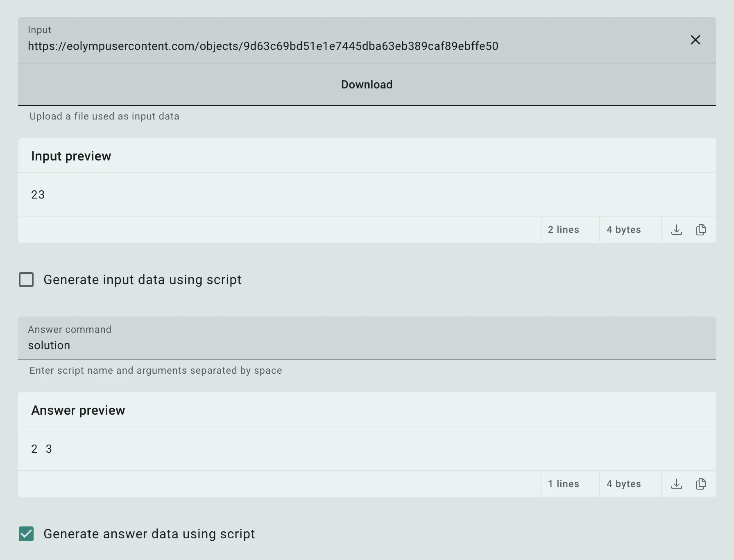Download the input preview content

tap(677, 230)
